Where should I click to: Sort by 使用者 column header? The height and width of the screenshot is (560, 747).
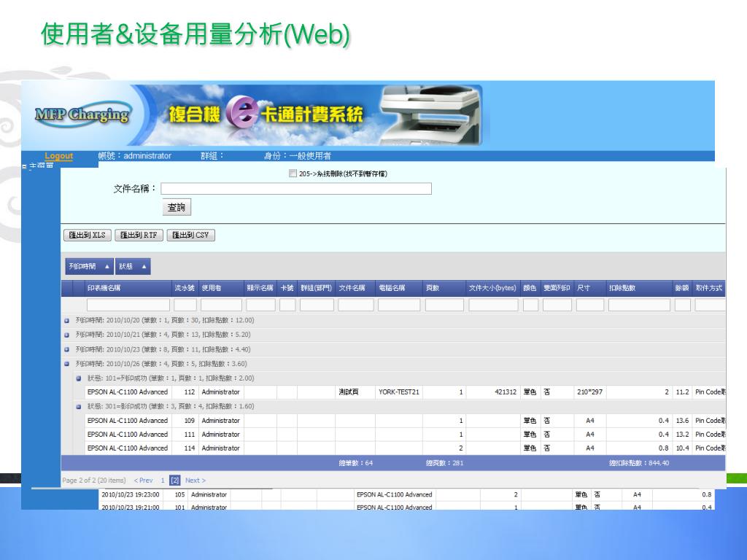(222, 288)
